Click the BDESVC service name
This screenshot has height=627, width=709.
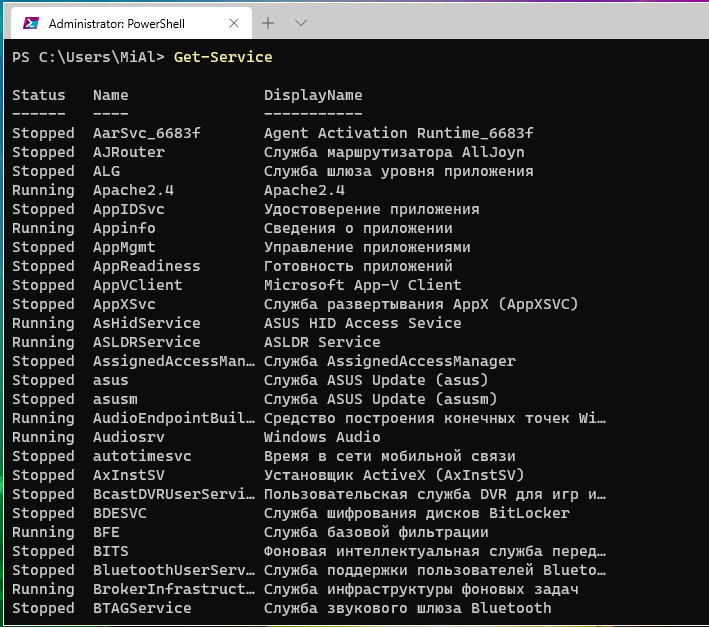(120, 513)
